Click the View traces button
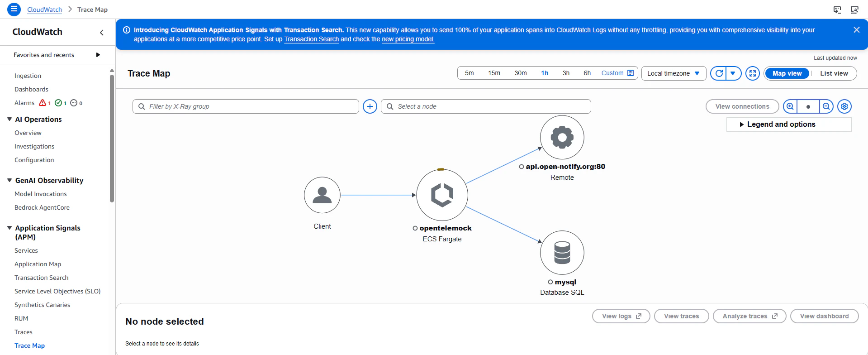The width and height of the screenshot is (868, 355). pyautogui.click(x=681, y=316)
